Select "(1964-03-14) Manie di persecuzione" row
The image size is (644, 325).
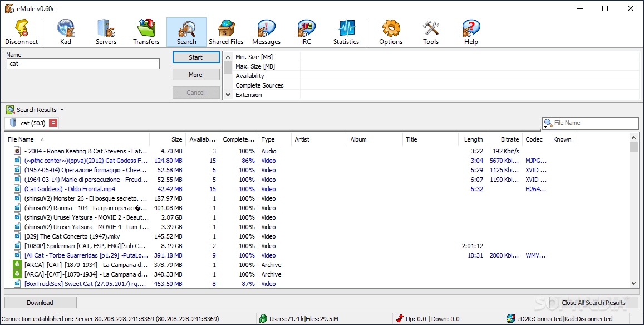pyautogui.click(x=317, y=180)
